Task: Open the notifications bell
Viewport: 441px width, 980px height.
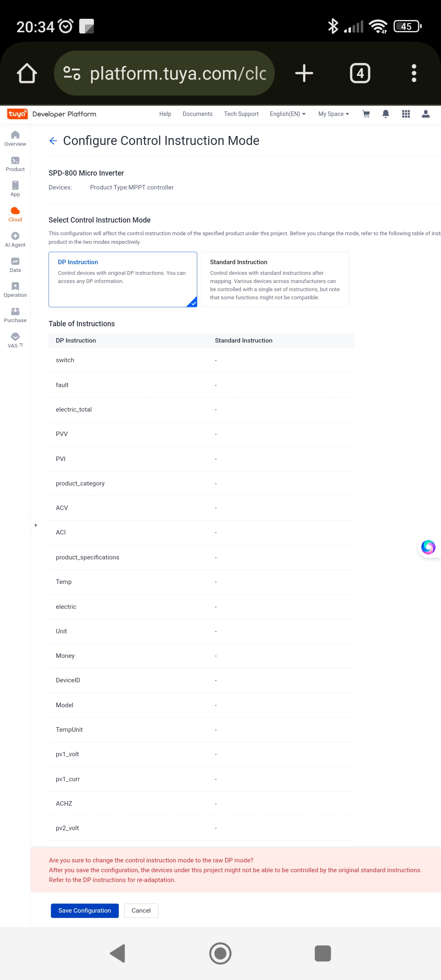Action: click(x=385, y=114)
